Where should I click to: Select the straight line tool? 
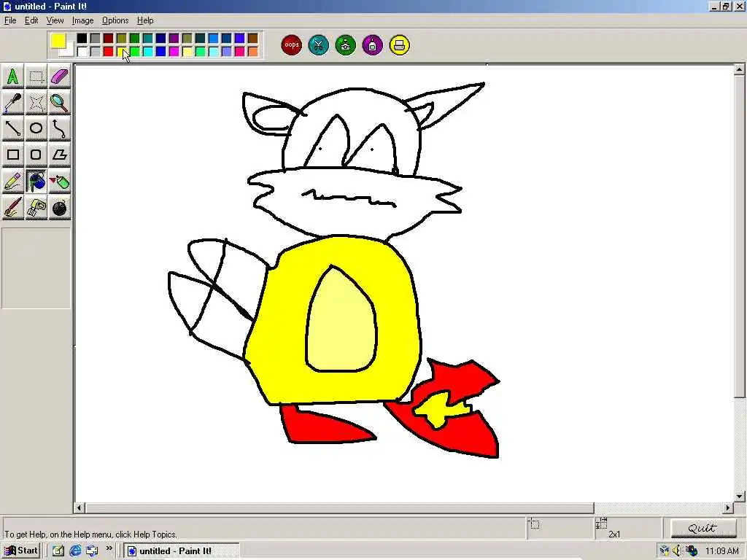pyautogui.click(x=13, y=128)
